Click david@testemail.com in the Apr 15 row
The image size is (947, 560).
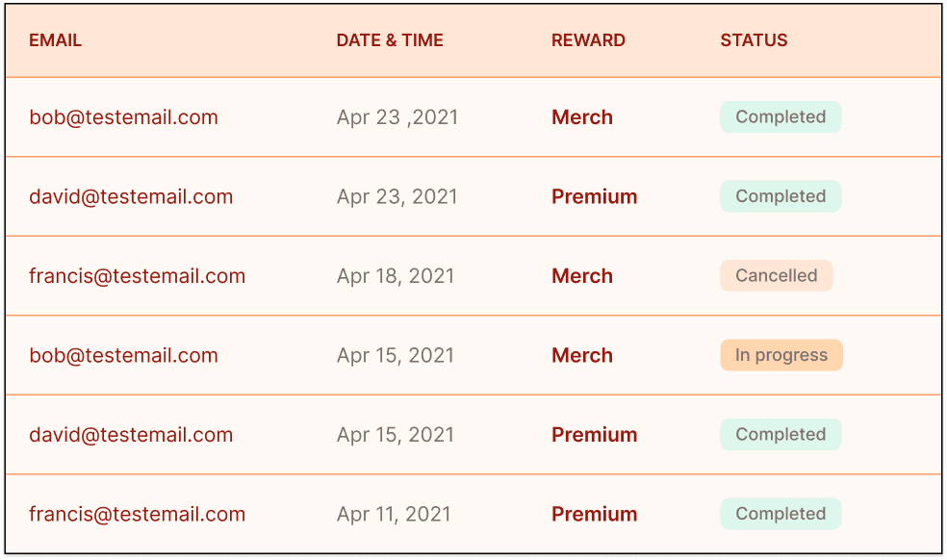(x=131, y=434)
